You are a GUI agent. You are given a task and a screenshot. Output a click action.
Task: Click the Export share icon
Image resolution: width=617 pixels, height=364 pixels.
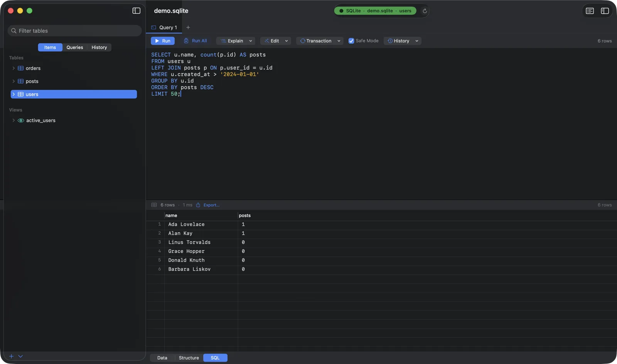pyautogui.click(x=198, y=205)
